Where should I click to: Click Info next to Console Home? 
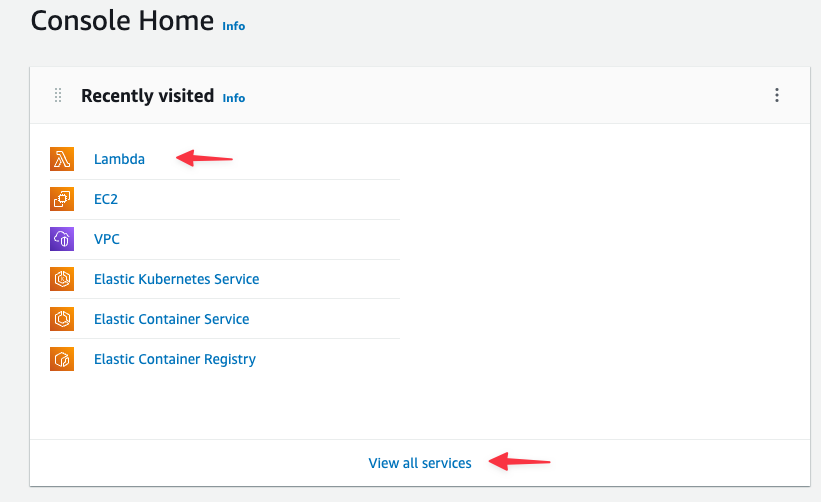[234, 26]
